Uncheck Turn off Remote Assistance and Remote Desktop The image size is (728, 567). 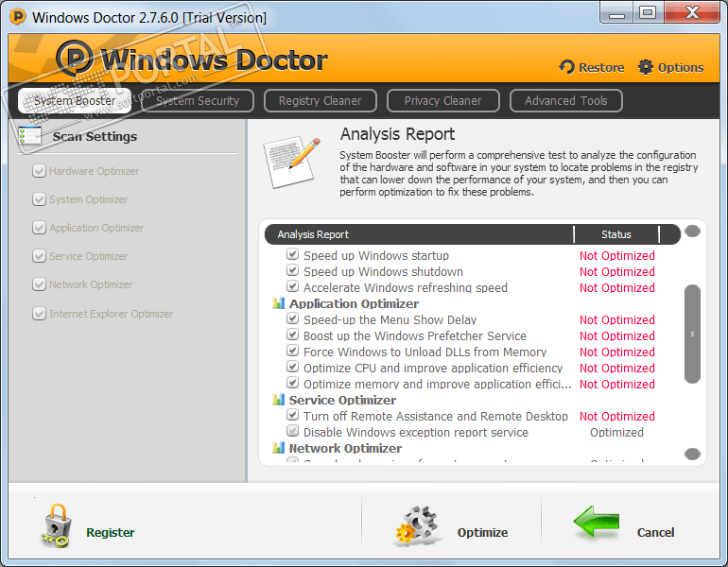(x=292, y=415)
